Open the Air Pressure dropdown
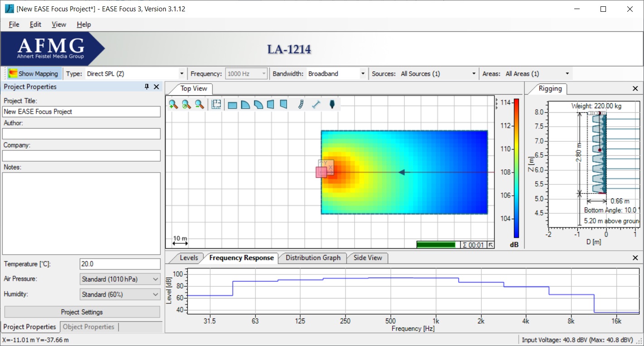 pos(120,279)
